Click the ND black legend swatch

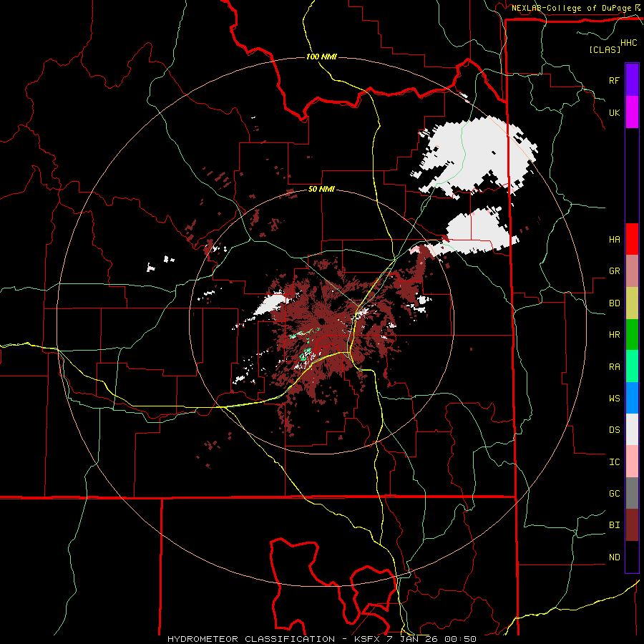[632, 557]
